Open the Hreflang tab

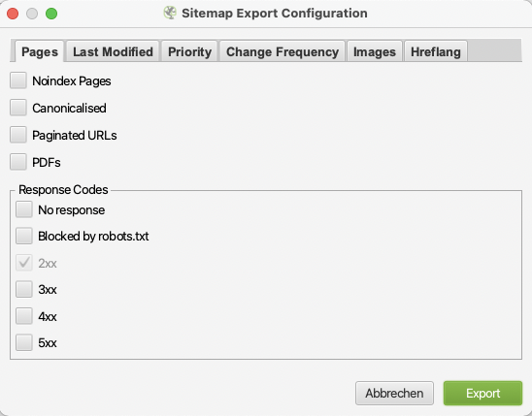click(x=436, y=51)
